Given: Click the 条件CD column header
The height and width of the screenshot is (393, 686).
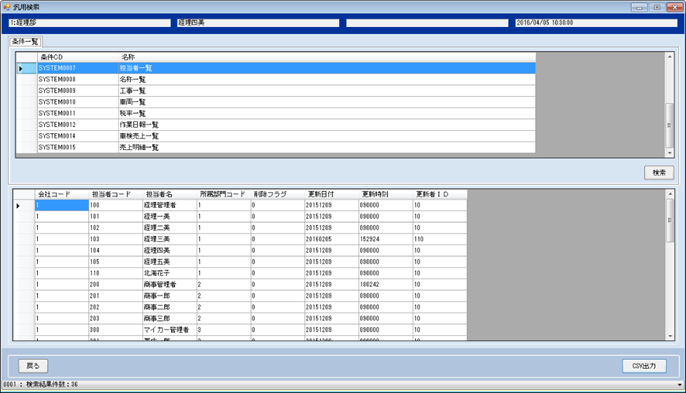Looking at the screenshot, I should coord(77,57).
